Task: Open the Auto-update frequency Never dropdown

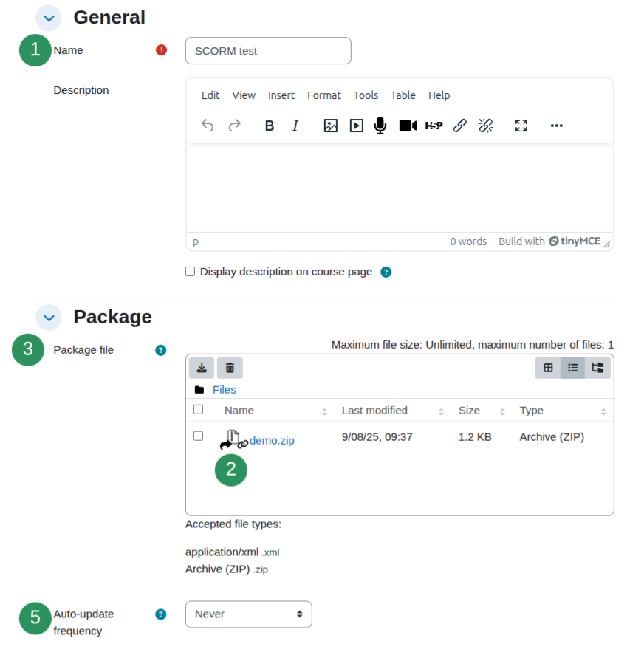Action: (x=249, y=614)
